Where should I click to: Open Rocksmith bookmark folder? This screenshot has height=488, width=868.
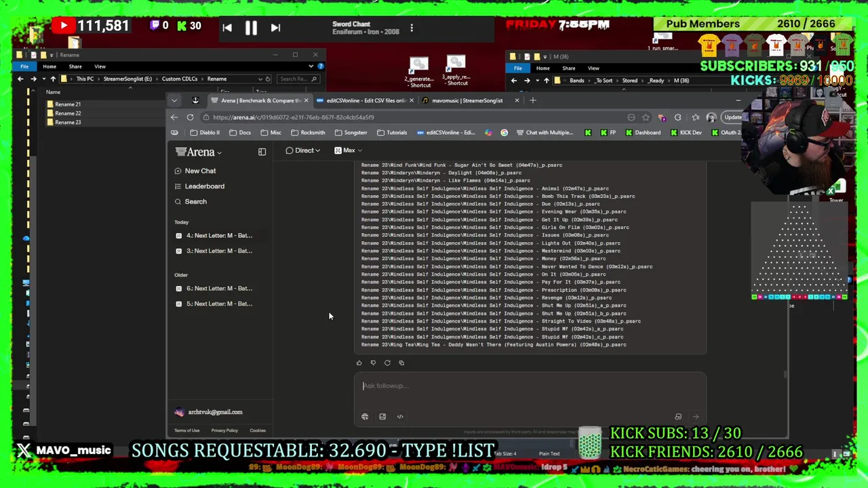click(308, 133)
